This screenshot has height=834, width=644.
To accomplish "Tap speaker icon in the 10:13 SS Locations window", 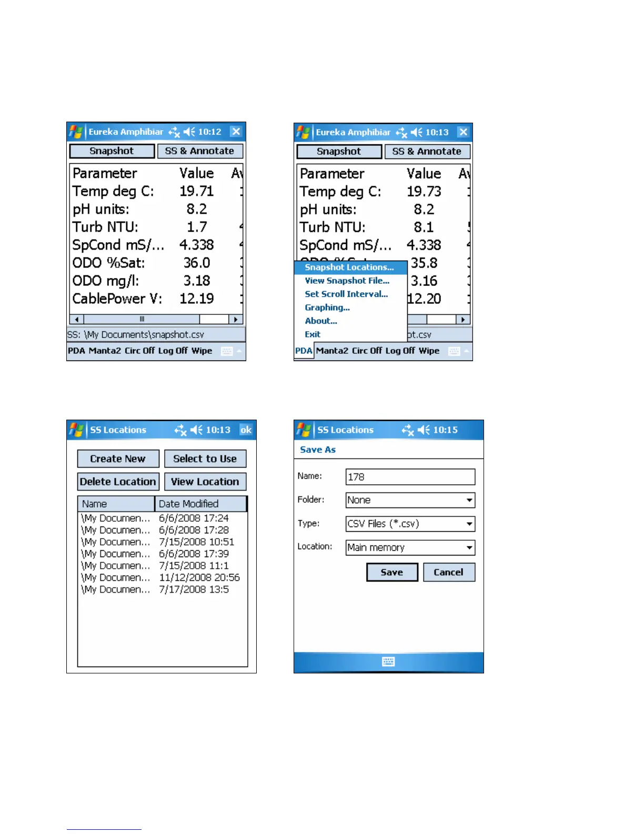I will (x=197, y=430).
